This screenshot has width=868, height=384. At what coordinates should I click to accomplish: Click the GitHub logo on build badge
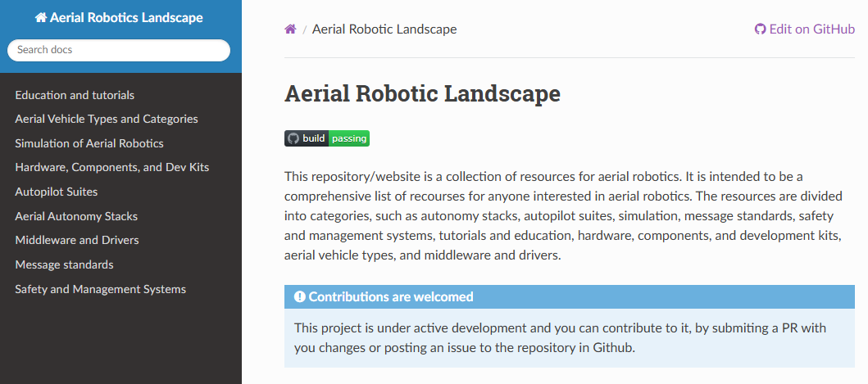293,138
